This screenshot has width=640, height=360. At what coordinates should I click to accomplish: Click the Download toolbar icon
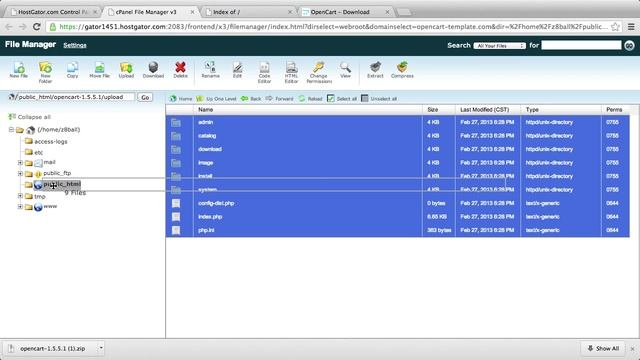[x=153, y=70]
